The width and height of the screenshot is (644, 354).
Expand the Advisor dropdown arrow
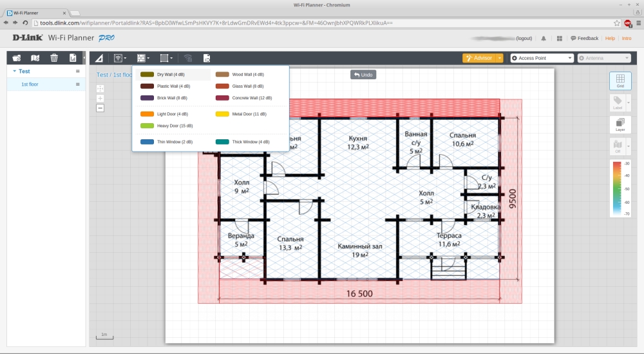[499, 58]
